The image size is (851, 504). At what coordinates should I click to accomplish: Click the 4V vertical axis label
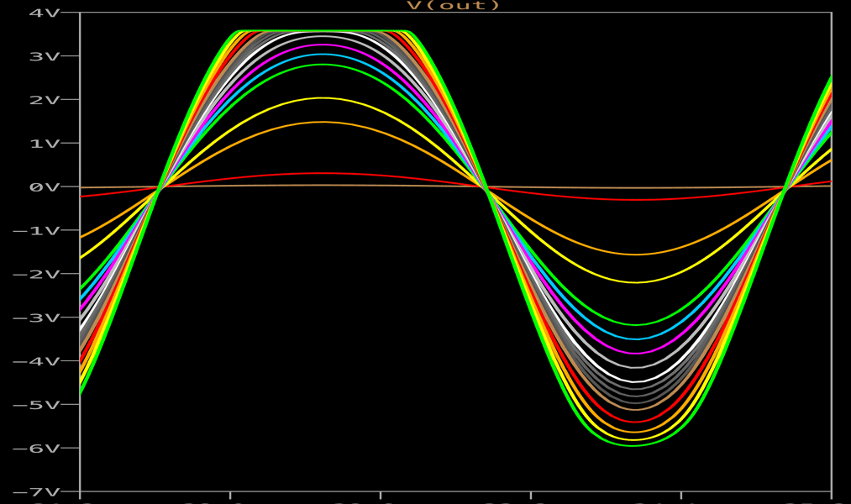[44, 13]
